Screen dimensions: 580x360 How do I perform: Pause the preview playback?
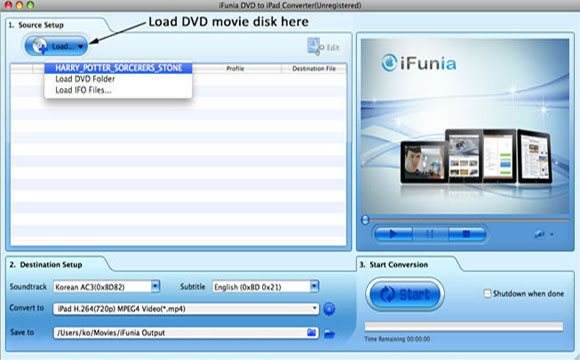(430, 234)
